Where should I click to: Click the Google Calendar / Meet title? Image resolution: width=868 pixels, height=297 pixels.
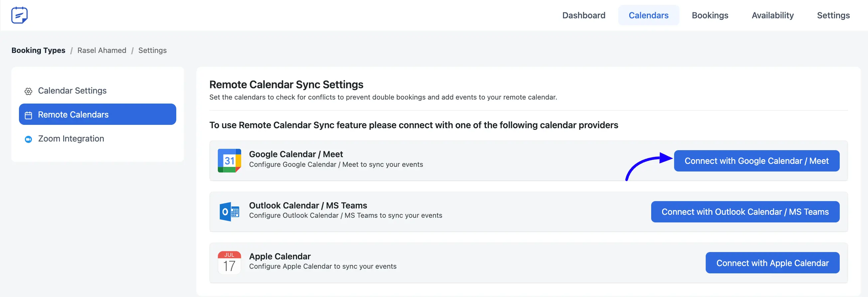(296, 154)
